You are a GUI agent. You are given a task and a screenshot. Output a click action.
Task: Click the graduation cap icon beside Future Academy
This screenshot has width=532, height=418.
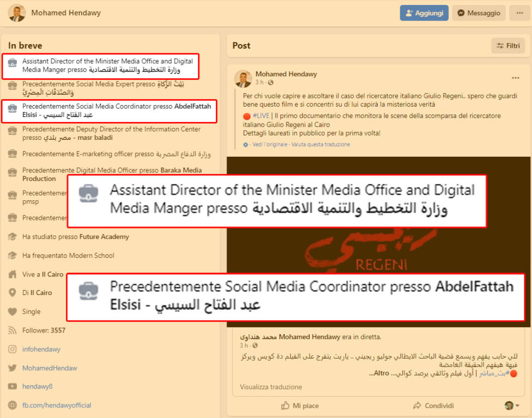click(x=12, y=237)
